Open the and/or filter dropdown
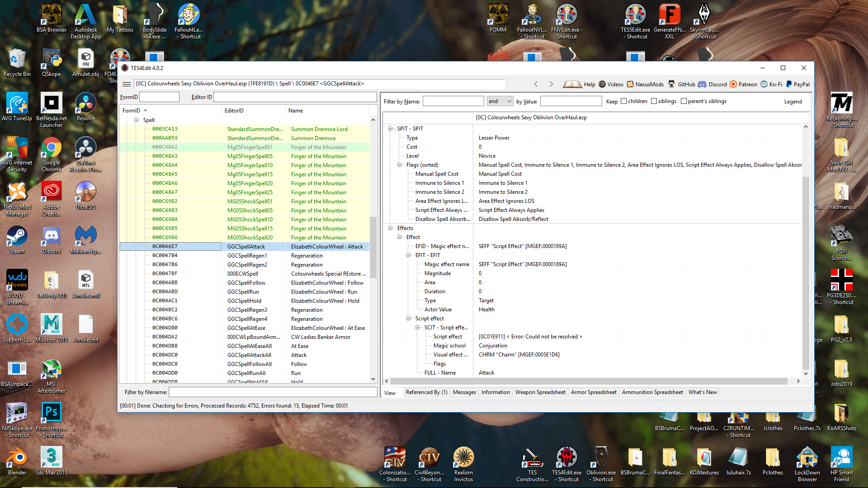This screenshot has height=488, width=868. [500, 101]
